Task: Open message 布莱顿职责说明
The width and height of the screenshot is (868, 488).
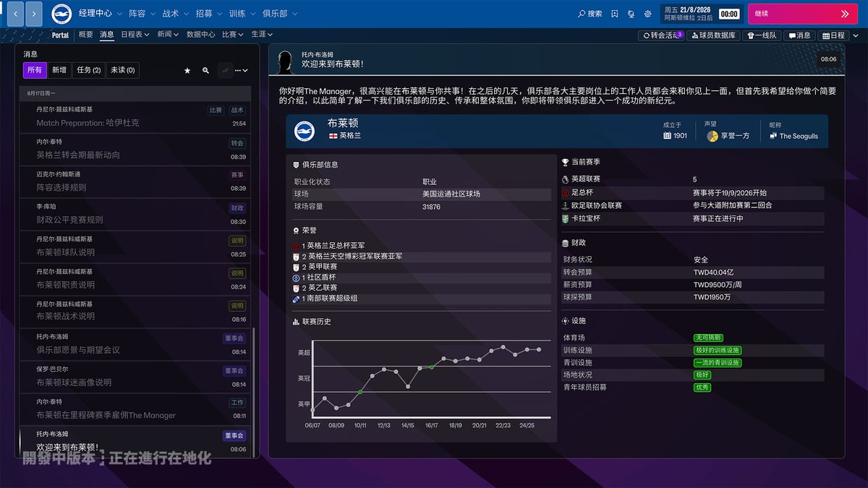Action: [135, 278]
